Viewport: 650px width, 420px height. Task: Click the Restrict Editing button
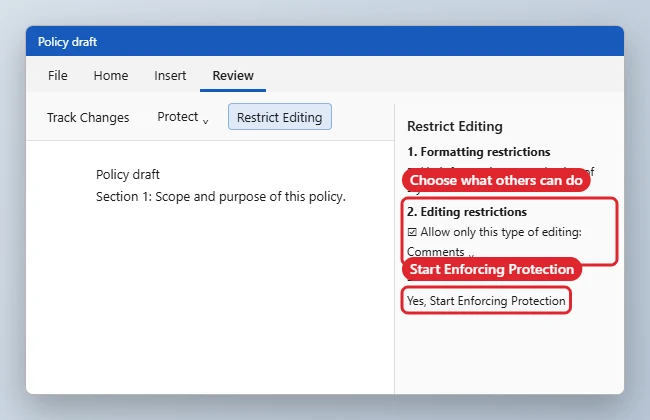coord(280,117)
